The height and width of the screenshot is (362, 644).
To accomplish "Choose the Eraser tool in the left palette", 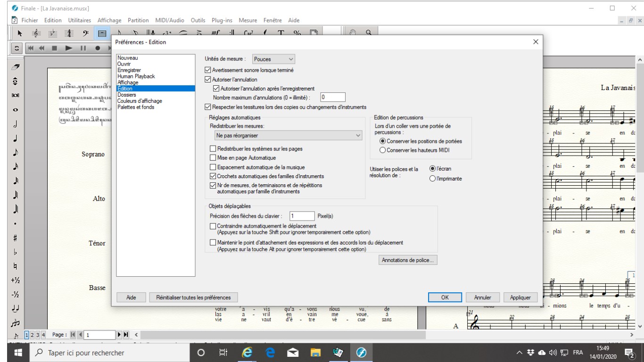I will (16, 69).
